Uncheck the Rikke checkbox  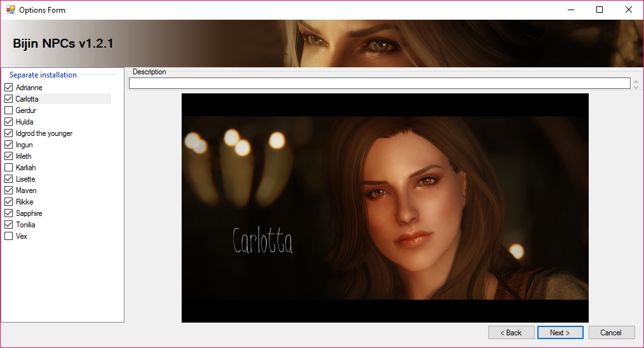click(x=9, y=202)
